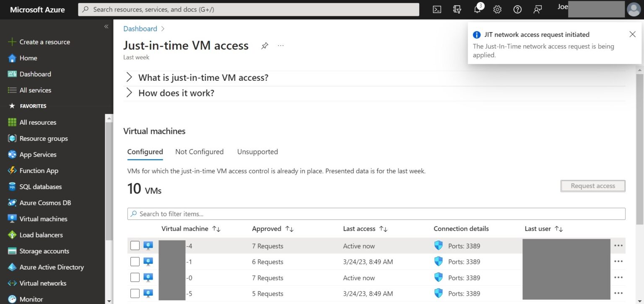Screen dimensions: 644x304
Task: Open Azure Active Directory from the sidebar
Action: (51, 267)
